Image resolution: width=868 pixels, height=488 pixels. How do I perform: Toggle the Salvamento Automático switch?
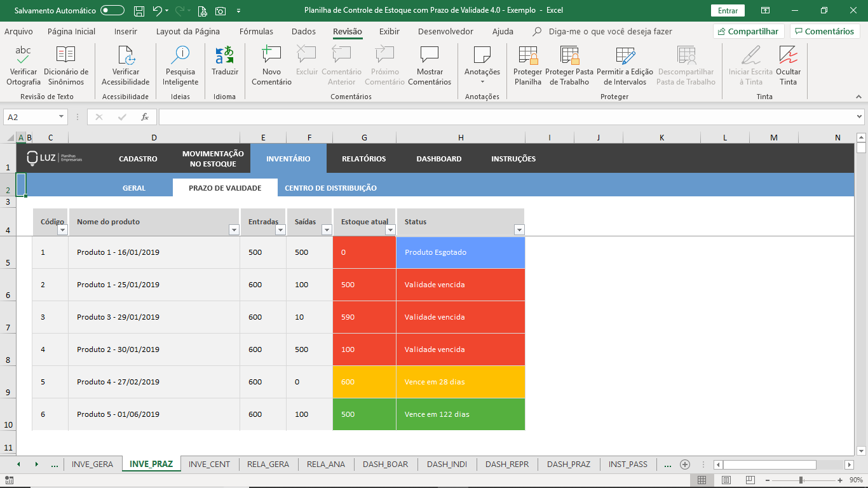112,11
